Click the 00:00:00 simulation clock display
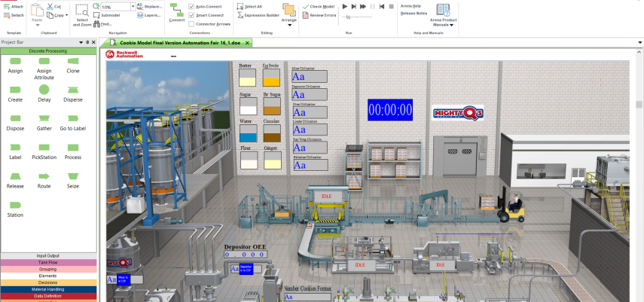 pos(390,110)
